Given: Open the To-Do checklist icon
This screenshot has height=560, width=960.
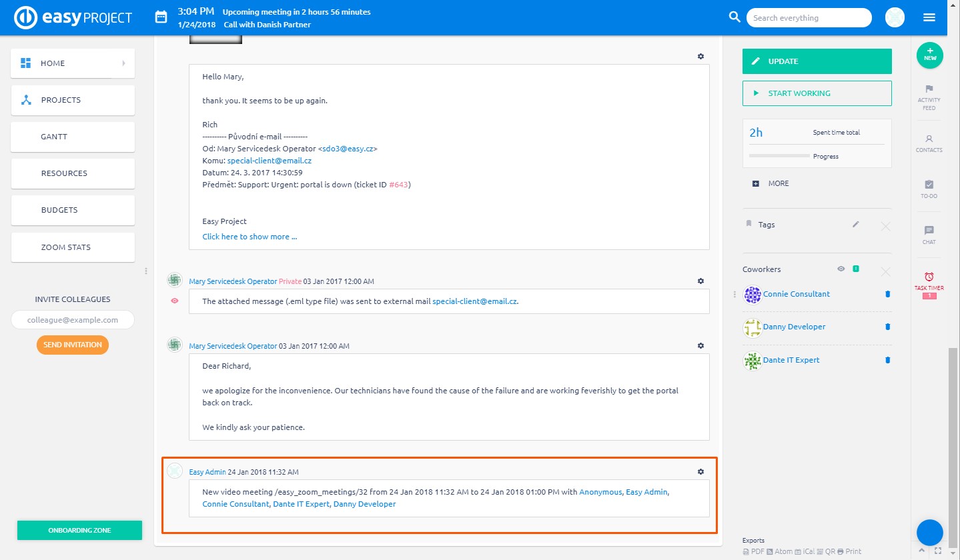Looking at the screenshot, I should click(x=929, y=185).
